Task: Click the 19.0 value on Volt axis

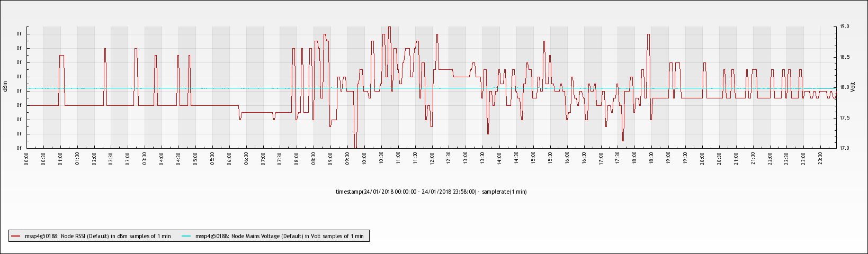Action: [844, 26]
